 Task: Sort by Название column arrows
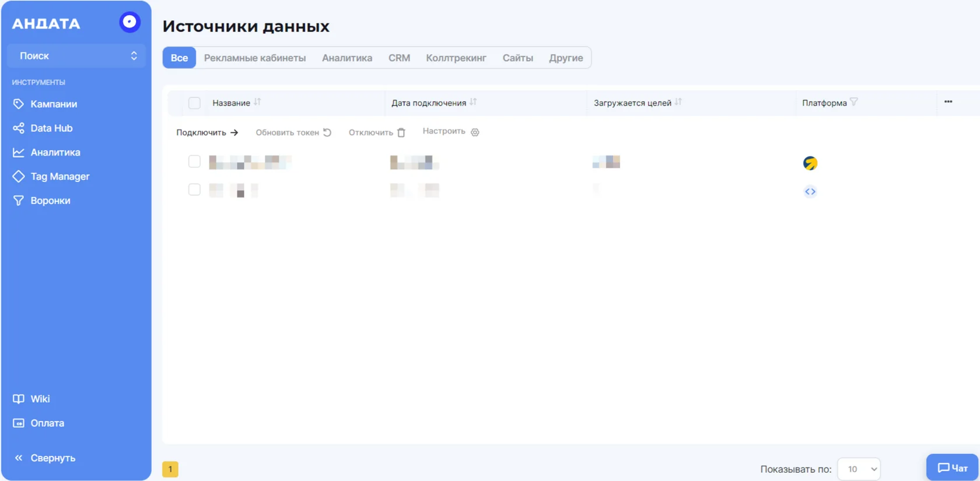coord(257,102)
